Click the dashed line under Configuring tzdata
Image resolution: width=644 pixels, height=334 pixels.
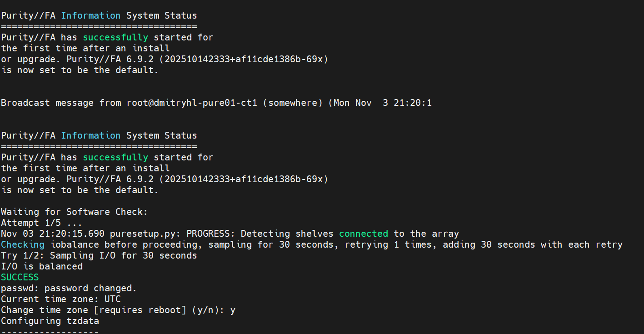click(x=50, y=331)
